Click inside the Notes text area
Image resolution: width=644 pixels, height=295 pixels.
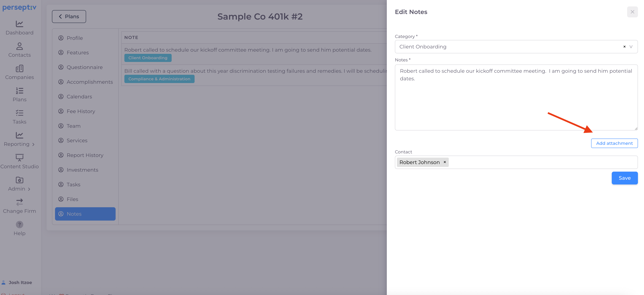pyautogui.click(x=516, y=100)
